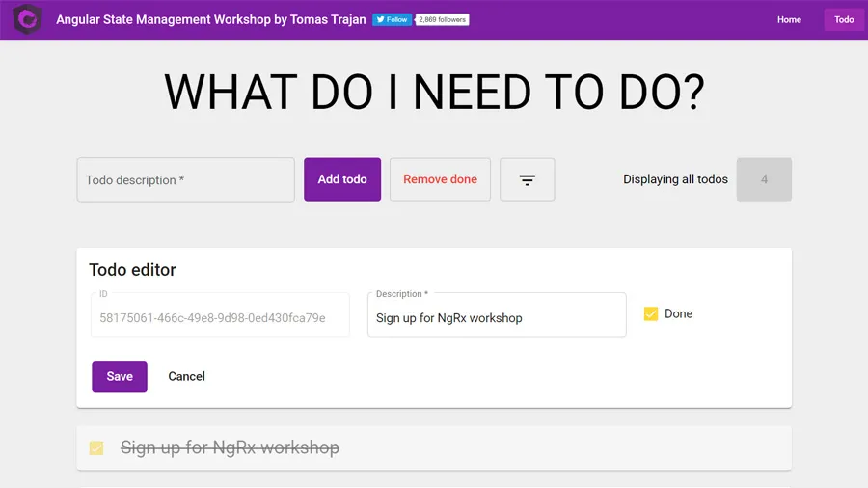
Task: Cancel editing with the Cancel button
Action: (x=186, y=376)
